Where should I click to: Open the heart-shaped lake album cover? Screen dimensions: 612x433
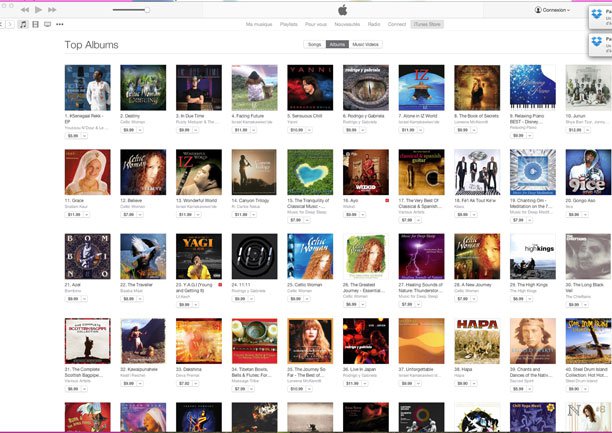point(310,172)
